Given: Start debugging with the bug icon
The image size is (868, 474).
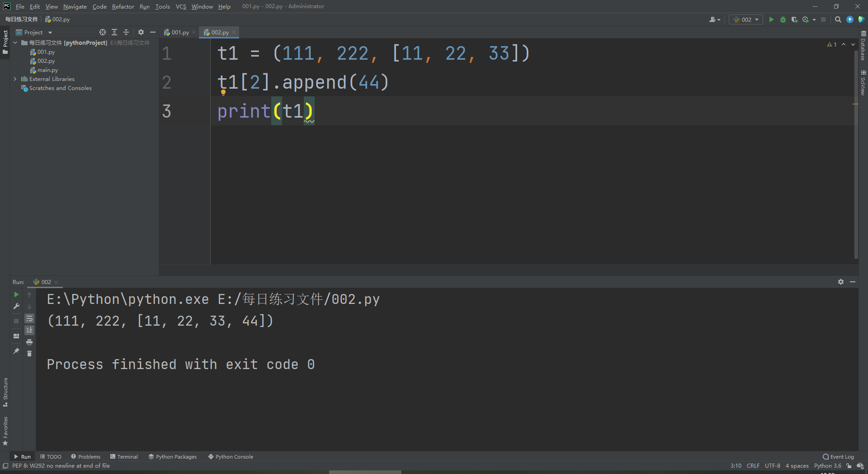Looking at the screenshot, I should pyautogui.click(x=783, y=19).
